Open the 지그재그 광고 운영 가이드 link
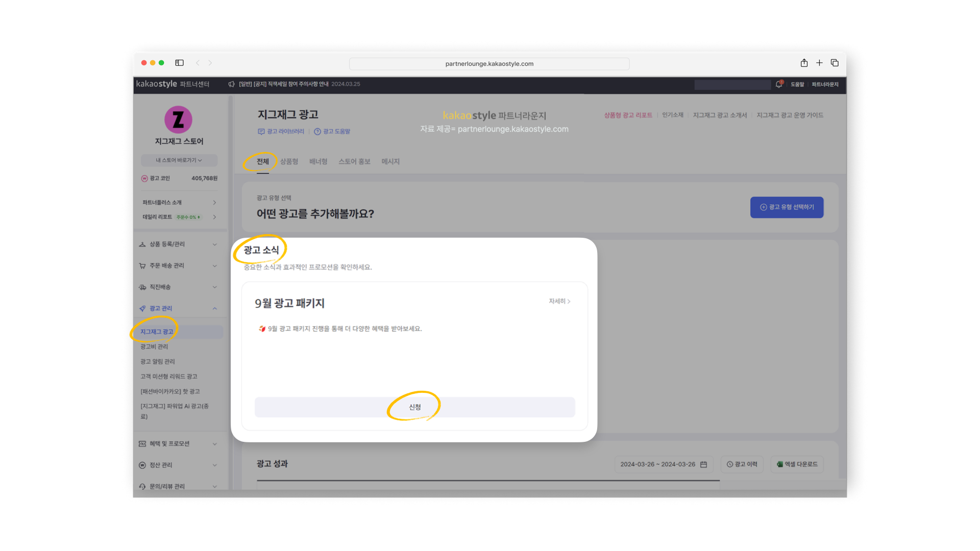 tap(790, 115)
